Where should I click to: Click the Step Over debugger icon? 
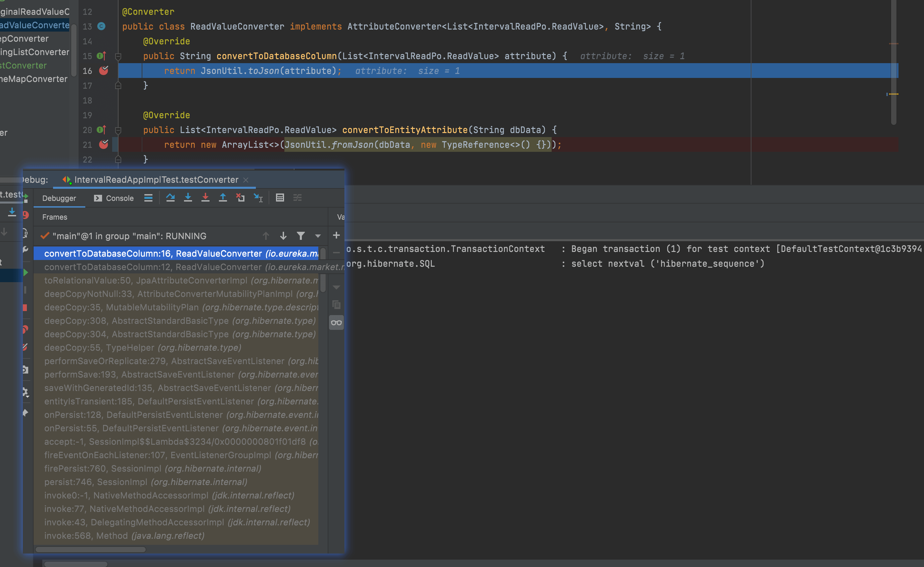170,198
